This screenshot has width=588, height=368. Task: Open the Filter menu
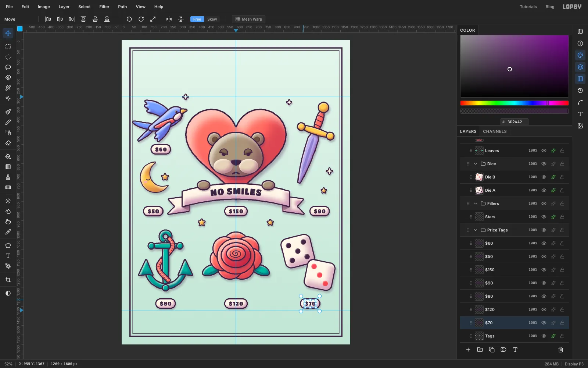tap(104, 7)
